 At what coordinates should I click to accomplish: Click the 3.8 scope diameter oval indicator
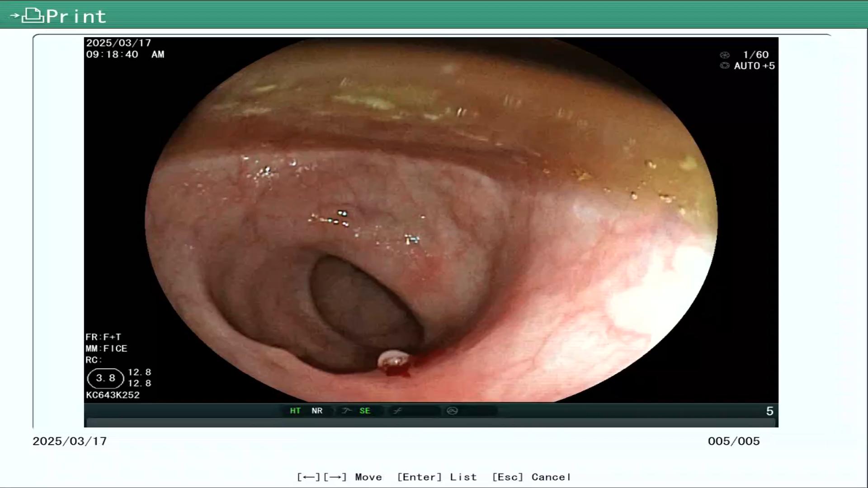tap(105, 378)
